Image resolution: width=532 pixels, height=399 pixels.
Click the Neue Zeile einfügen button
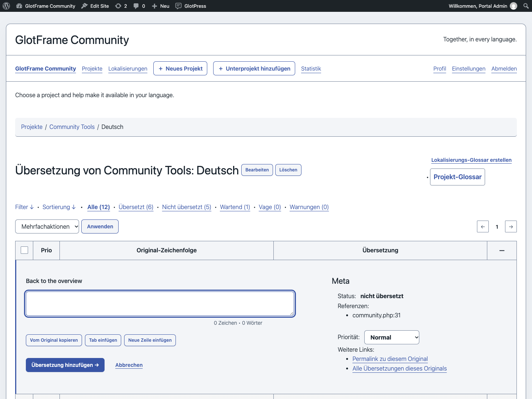(150, 340)
